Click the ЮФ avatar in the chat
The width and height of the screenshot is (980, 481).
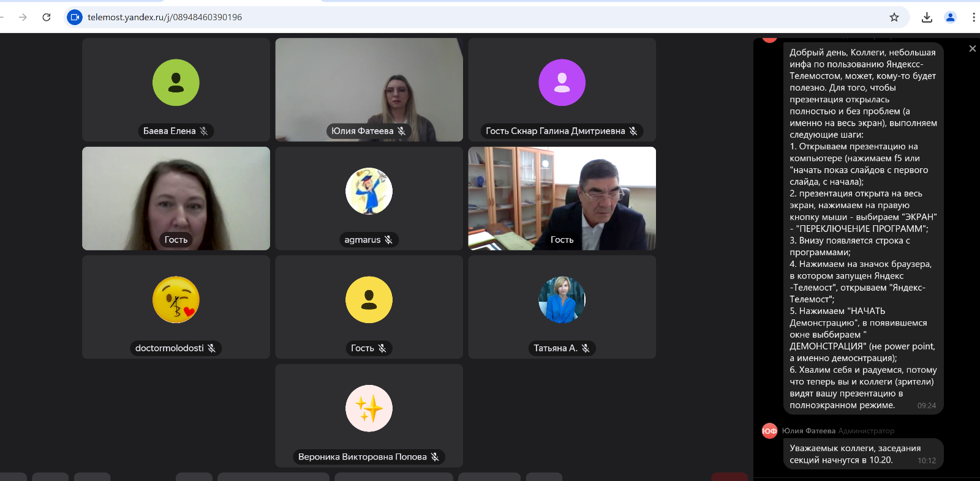pyautogui.click(x=769, y=431)
